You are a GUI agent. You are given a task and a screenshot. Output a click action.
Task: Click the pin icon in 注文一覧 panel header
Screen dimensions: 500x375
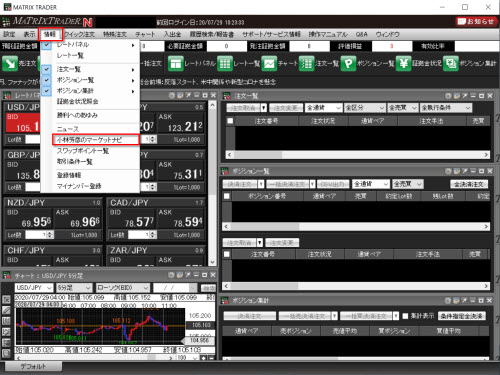click(465, 96)
